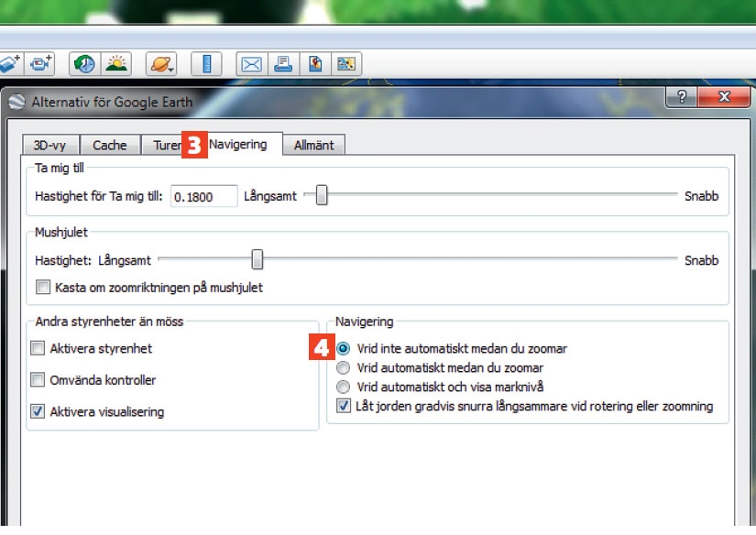Open the Cache tab

click(x=110, y=145)
